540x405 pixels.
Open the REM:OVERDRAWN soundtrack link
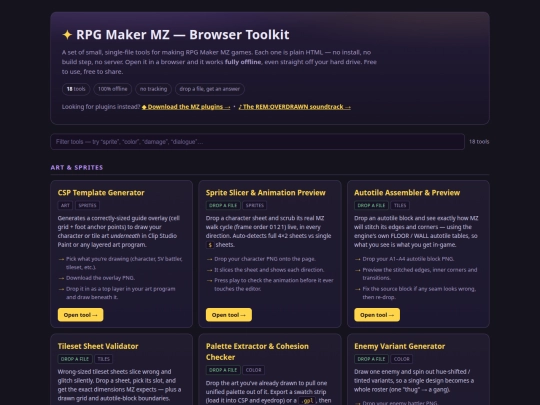point(294,107)
